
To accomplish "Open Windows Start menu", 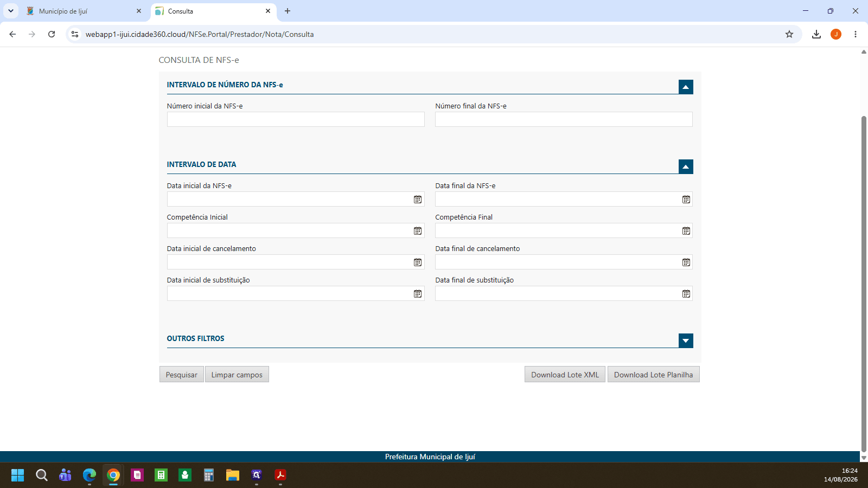I will (18, 475).
